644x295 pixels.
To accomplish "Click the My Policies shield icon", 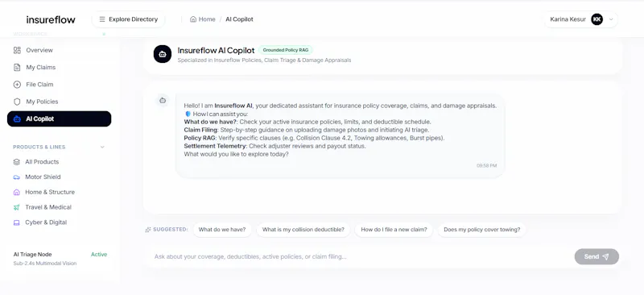I will (x=17, y=102).
